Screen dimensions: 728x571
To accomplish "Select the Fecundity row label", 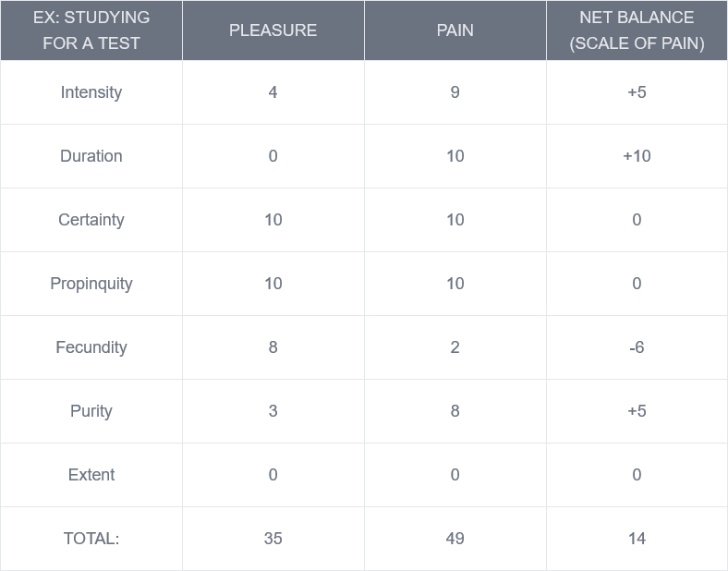I will click(91, 347).
